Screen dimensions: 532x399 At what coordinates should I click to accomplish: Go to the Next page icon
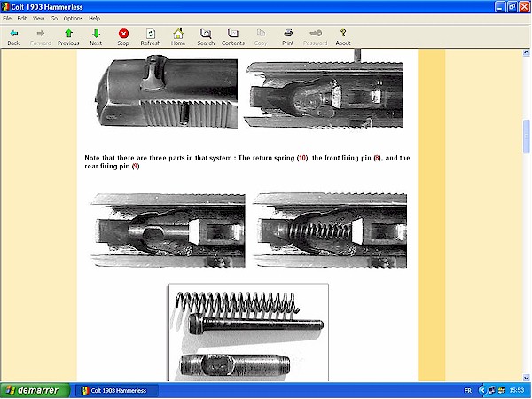(96, 34)
